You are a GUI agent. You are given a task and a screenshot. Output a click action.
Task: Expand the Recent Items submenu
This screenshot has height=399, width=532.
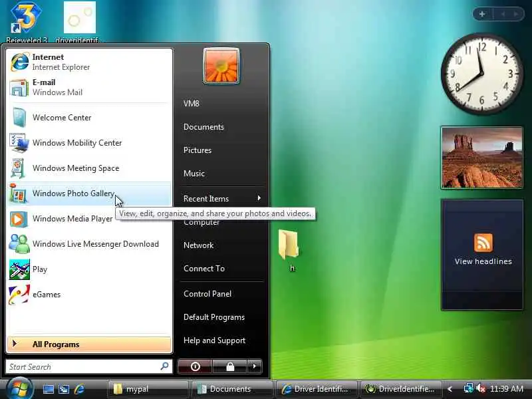tap(221, 198)
